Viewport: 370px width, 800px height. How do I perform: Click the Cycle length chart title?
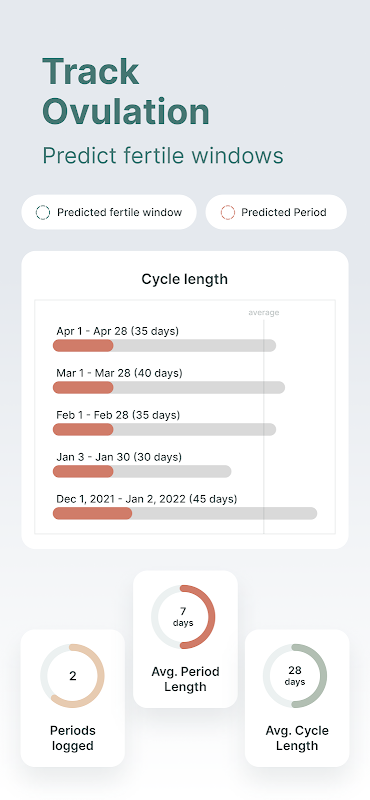click(x=185, y=280)
